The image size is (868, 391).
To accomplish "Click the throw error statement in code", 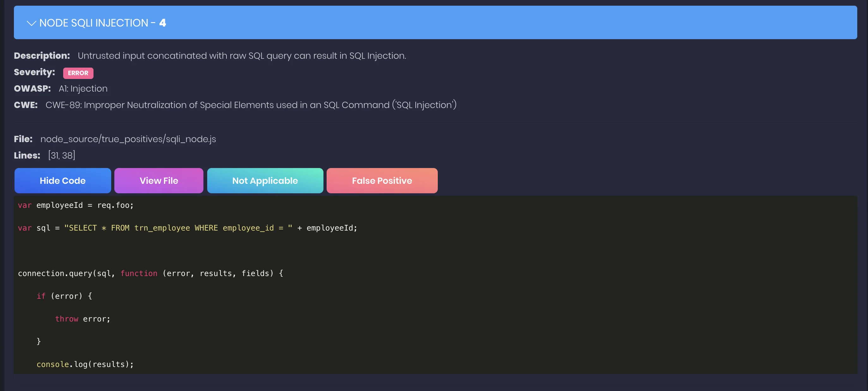I will coord(82,319).
